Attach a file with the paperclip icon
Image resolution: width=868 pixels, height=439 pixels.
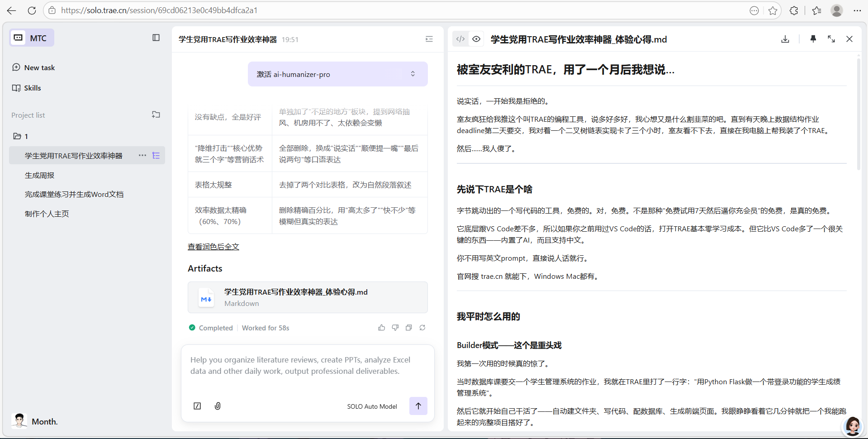(218, 406)
